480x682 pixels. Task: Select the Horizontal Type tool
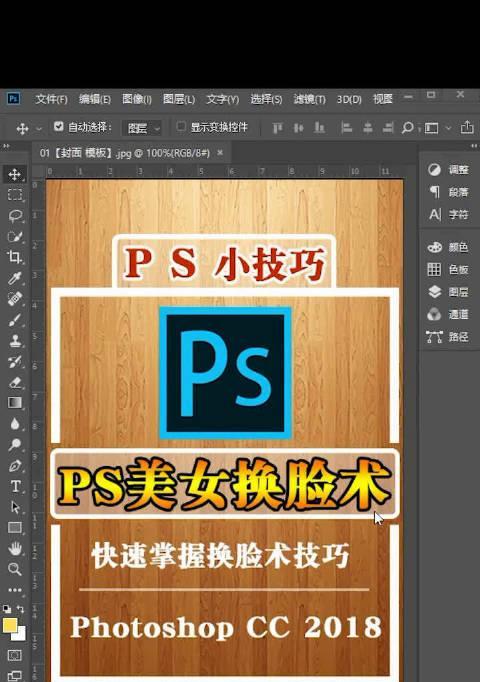click(x=15, y=486)
